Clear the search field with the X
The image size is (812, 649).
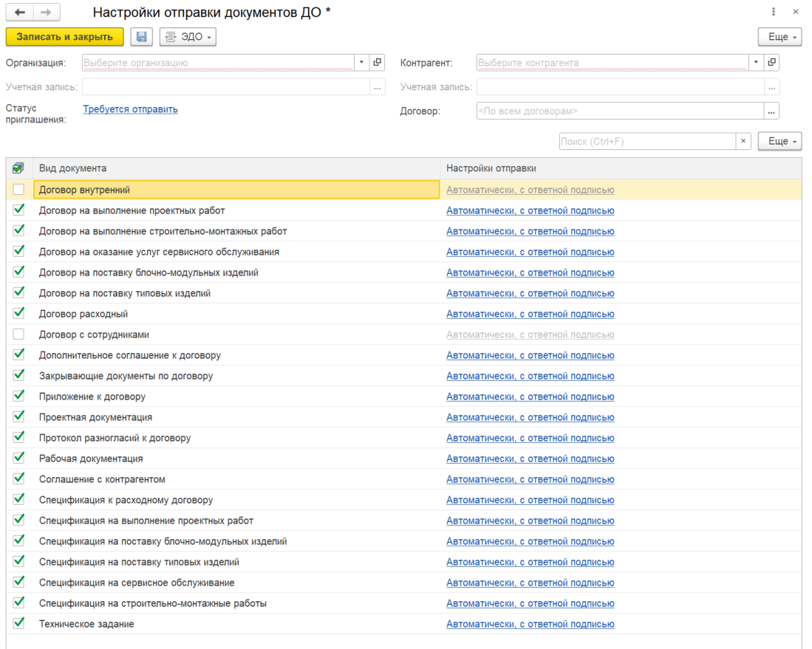click(x=743, y=141)
